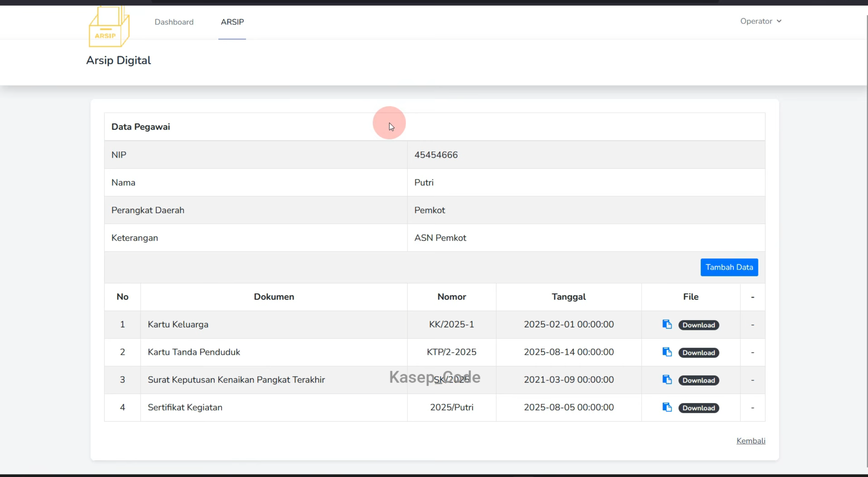Click the Tanggal column header
The image size is (868, 477).
(x=569, y=297)
